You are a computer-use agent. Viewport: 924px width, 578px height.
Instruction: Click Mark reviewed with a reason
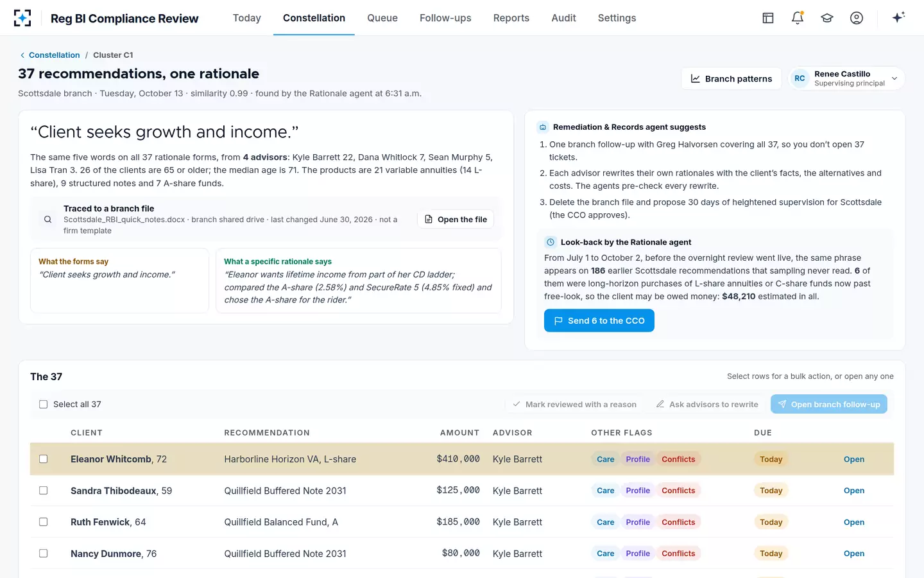[574, 405]
